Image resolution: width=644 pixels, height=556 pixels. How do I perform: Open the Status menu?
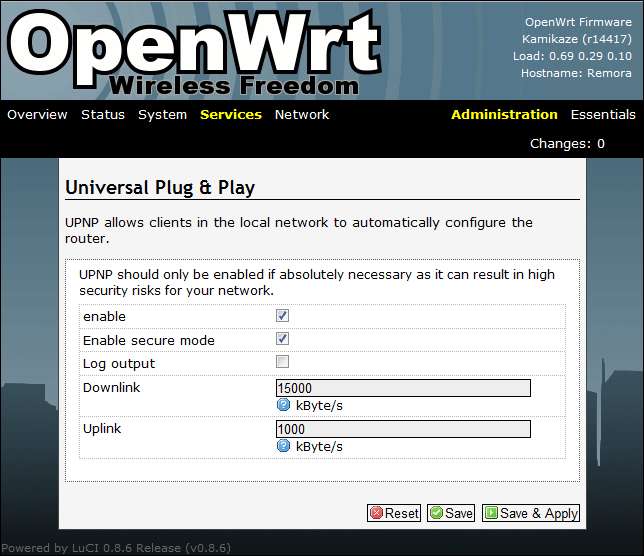pyautogui.click(x=103, y=115)
